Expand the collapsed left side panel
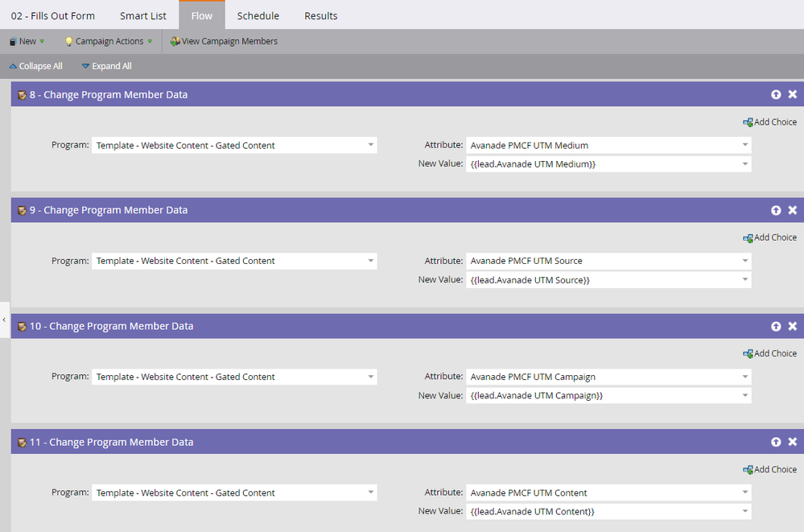This screenshot has height=532, width=804. [4, 320]
